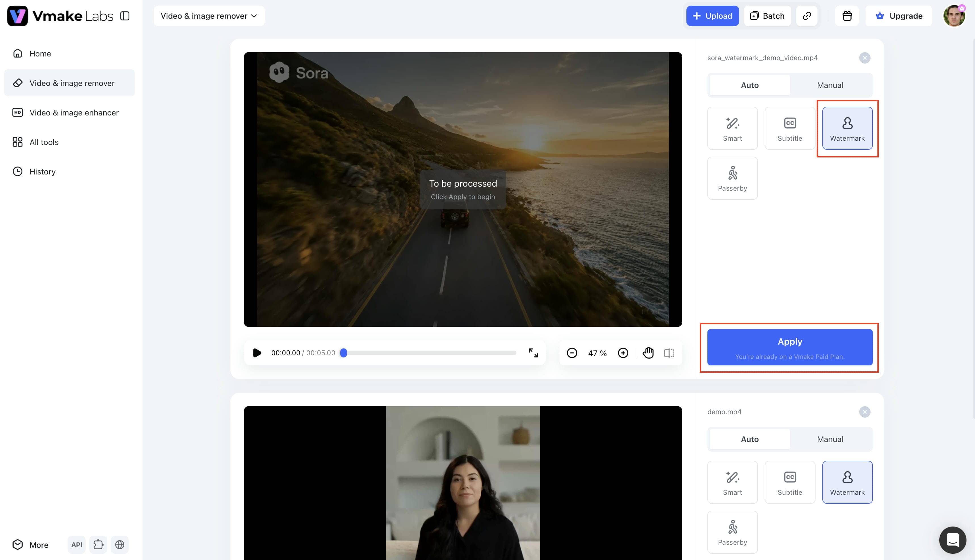Viewport: 975px width, 560px height.
Task: Open History in sidebar
Action: (x=69, y=172)
